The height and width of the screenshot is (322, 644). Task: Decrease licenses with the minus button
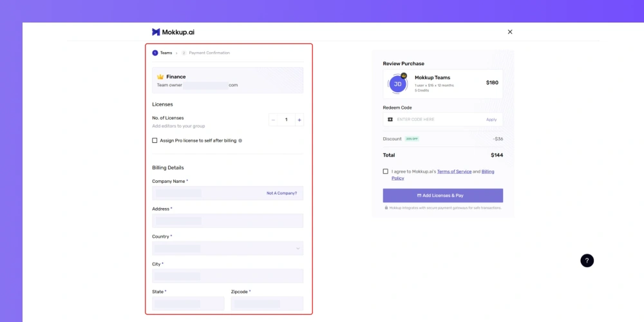click(x=274, y=120)
